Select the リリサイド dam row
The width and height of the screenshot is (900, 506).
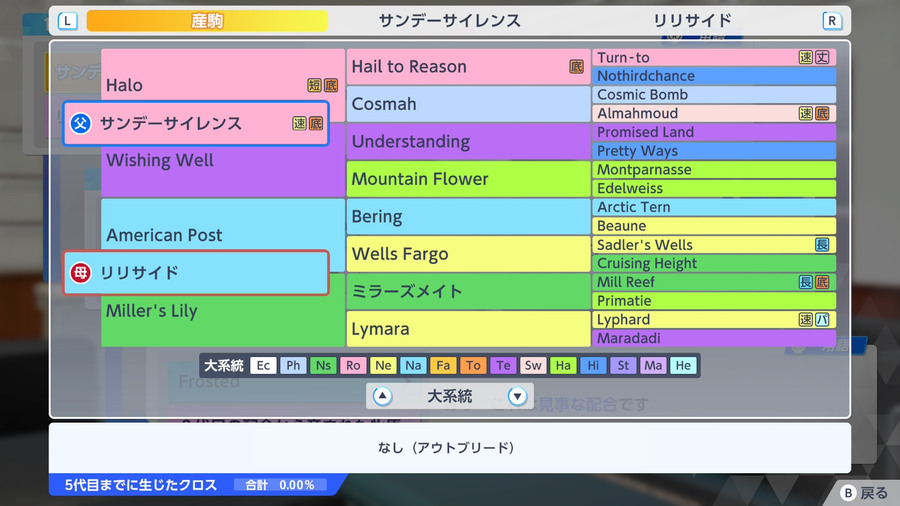(196, 273)
